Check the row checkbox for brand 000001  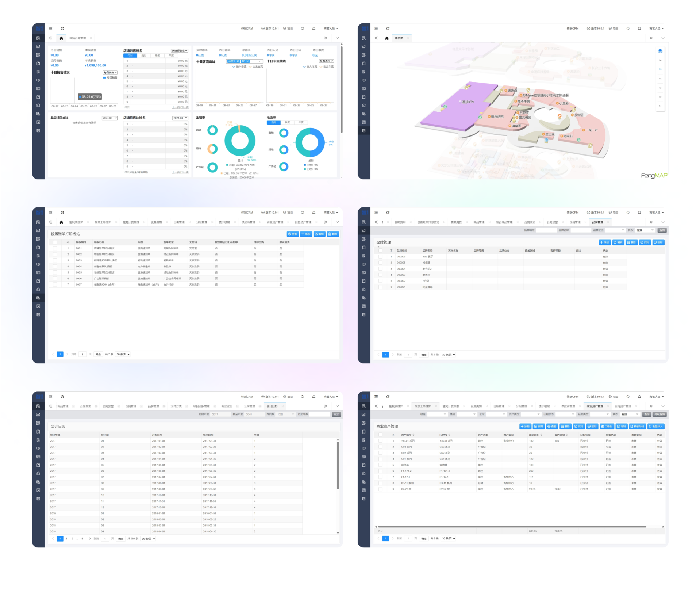tap(380, 287)
